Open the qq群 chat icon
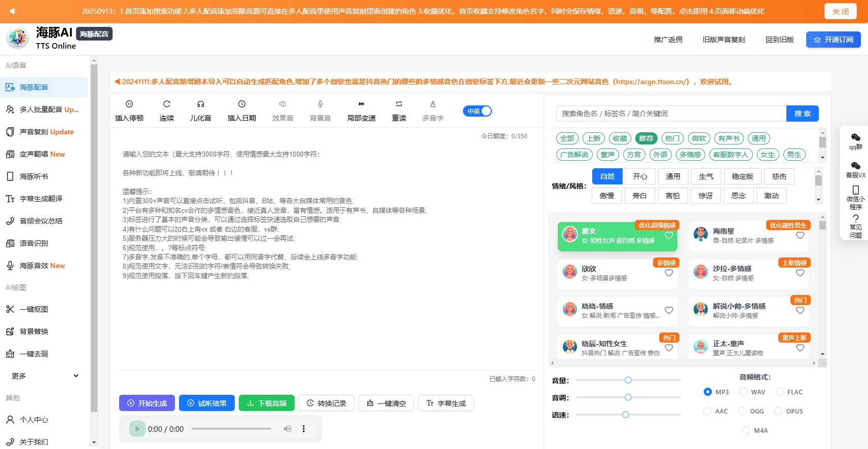Viewport: 868px width, 449px height. [x=856, y=138]
